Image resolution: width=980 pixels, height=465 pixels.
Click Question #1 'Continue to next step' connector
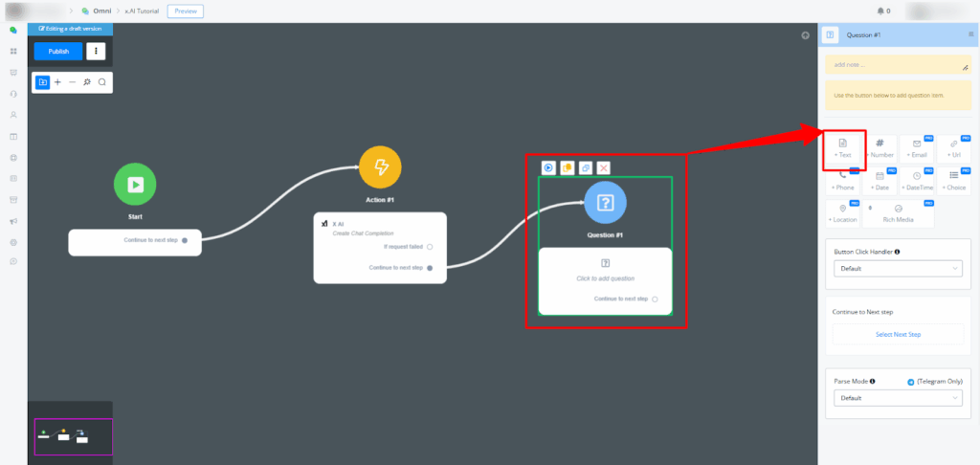coord(655,299)
